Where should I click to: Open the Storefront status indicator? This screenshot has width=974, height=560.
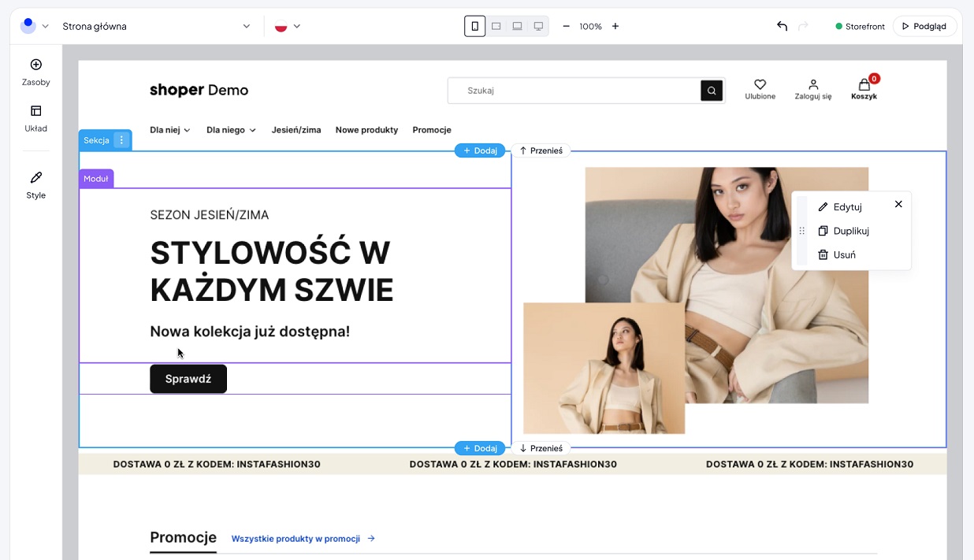coord(861,26)
